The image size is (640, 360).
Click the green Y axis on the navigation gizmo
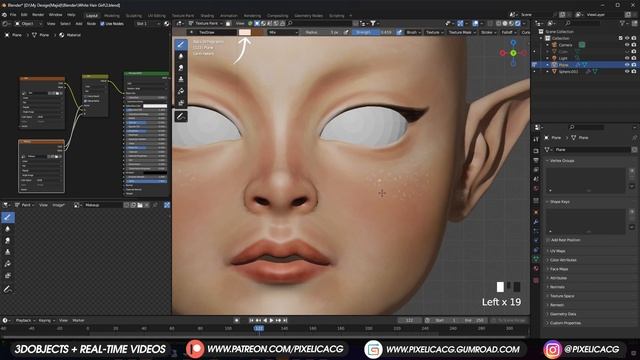click(x=513, y=53)
